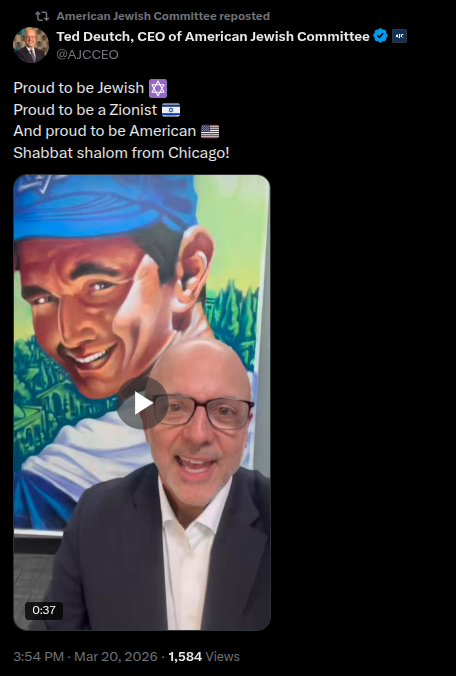Click the 0:37 video duration label

tap(44, 610)
